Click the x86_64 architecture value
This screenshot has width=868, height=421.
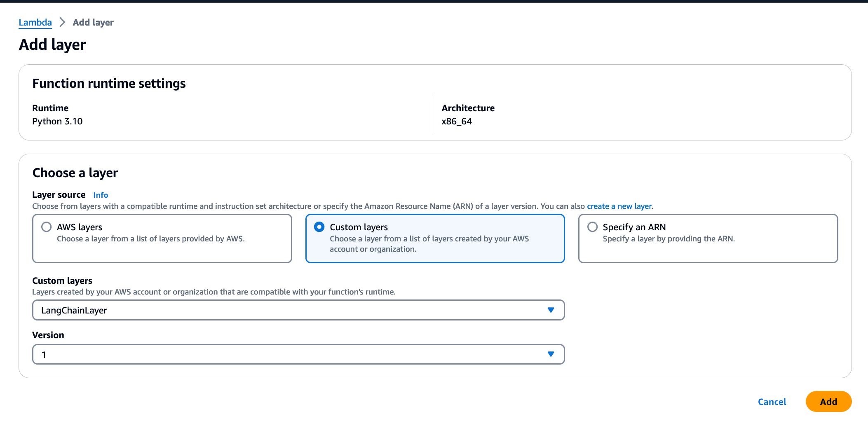pos(457,122)
